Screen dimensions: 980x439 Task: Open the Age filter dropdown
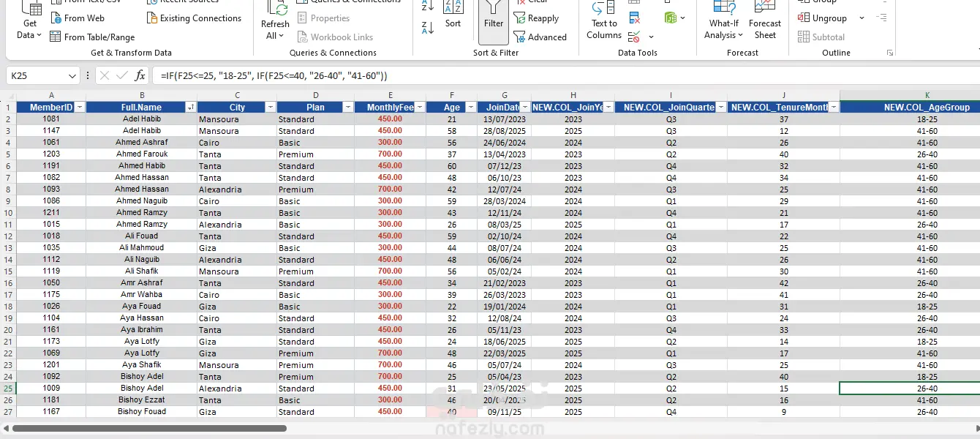(x=470, y=108)
